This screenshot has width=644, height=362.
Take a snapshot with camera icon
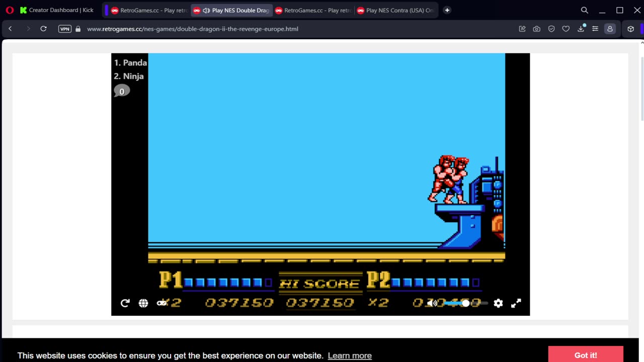point(537,29)
